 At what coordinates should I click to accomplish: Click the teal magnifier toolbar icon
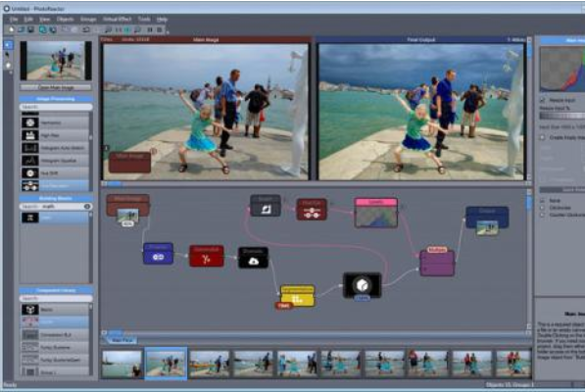(43, 29)
